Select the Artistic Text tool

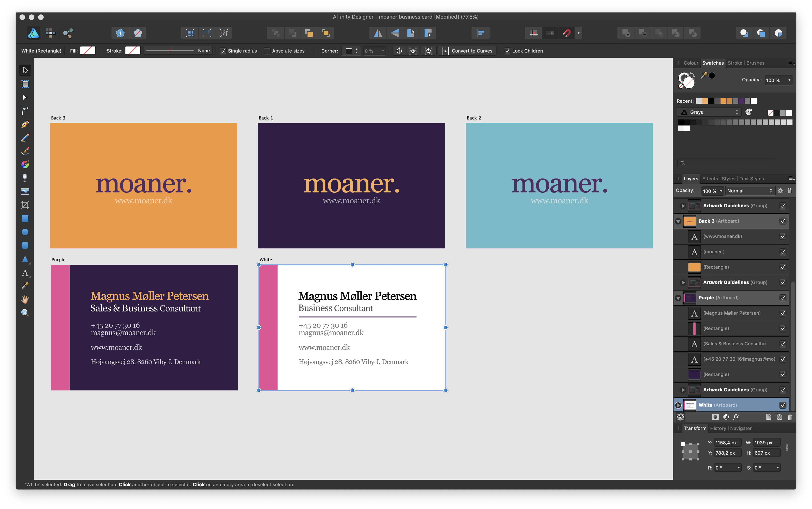coord(25,273)
